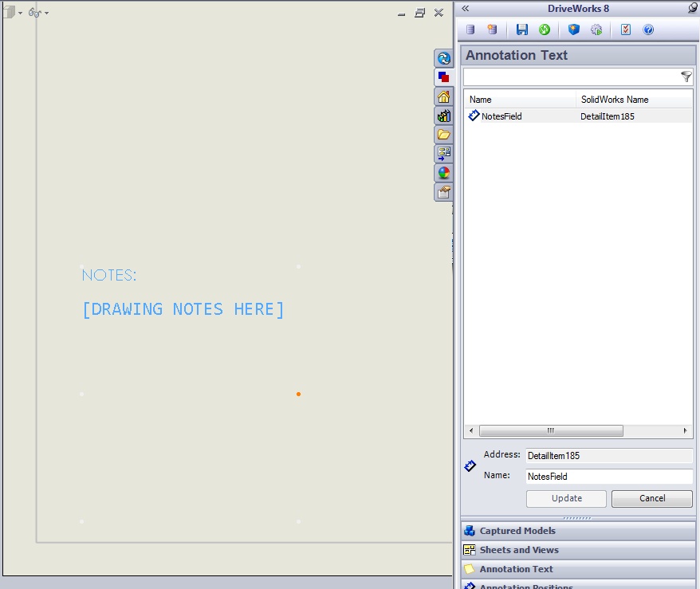Screen dimensions: 700x589
Task: Open the Captured Models section
Action: pos(578,531)
